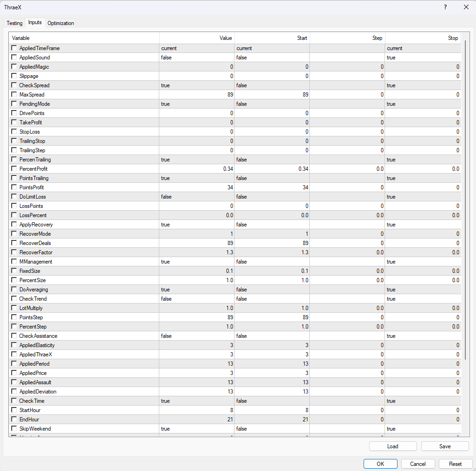Tick the TakeProfit checkbox
Viewport: 476px width, 471px height.
coord(13,123)
